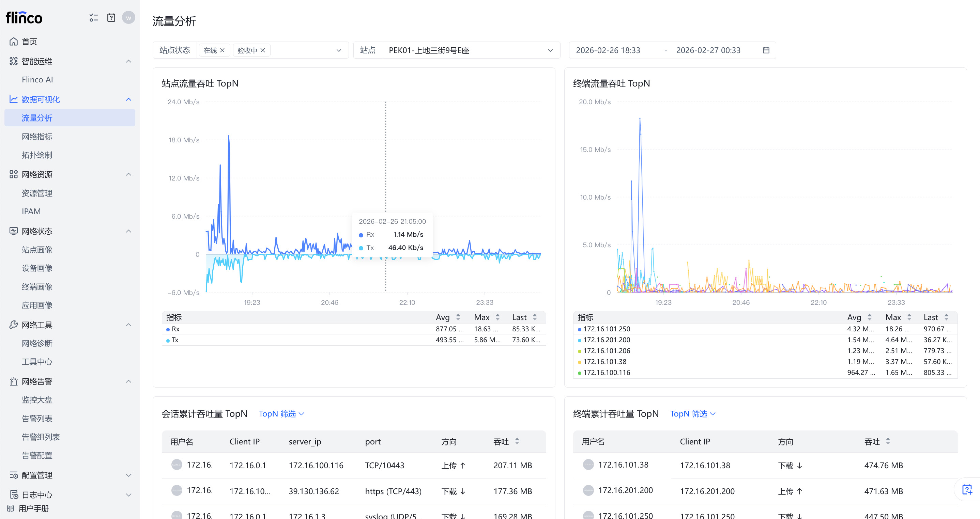980x519 pixels.
Task: Toggle the Rx series legend row
Action: (x=175, y=329)
